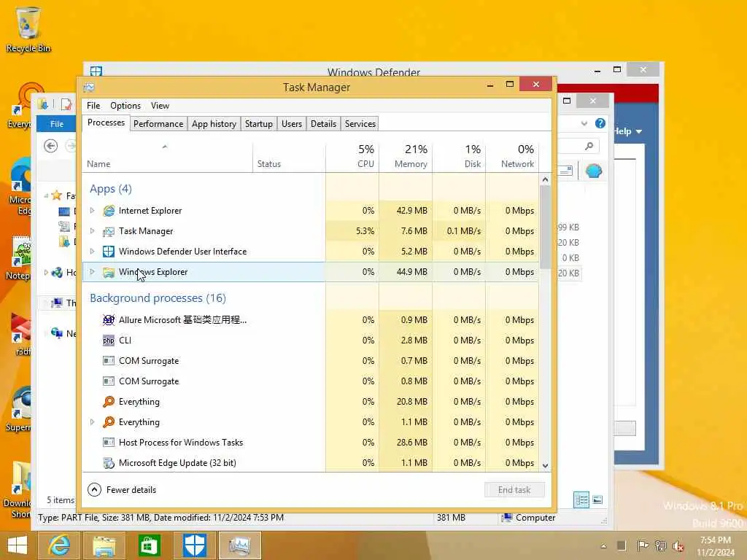Open the File menu in Task Manager
This screenshot has height=560, width=747.
[93, 106]
